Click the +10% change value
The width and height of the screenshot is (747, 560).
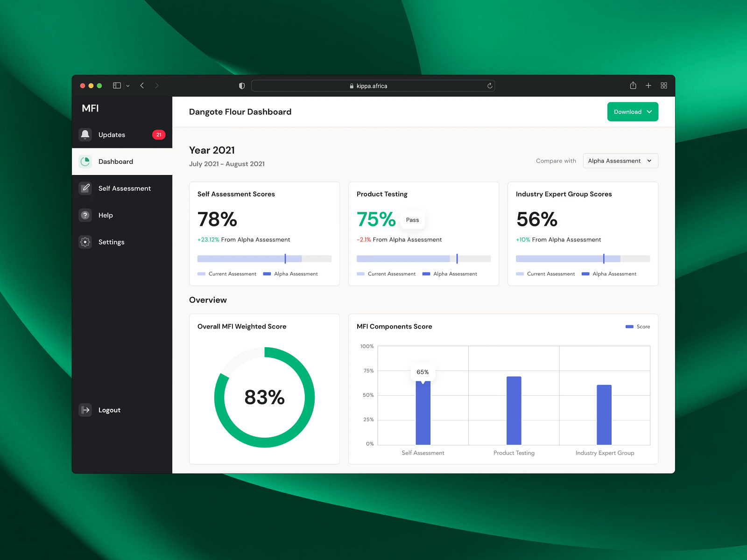(523, 240)
